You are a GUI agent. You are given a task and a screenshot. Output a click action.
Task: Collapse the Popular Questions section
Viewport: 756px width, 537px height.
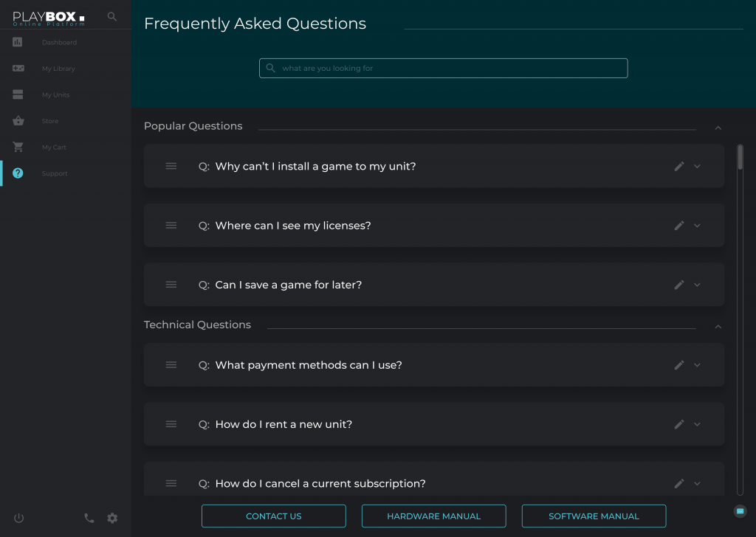click(718, 127)
